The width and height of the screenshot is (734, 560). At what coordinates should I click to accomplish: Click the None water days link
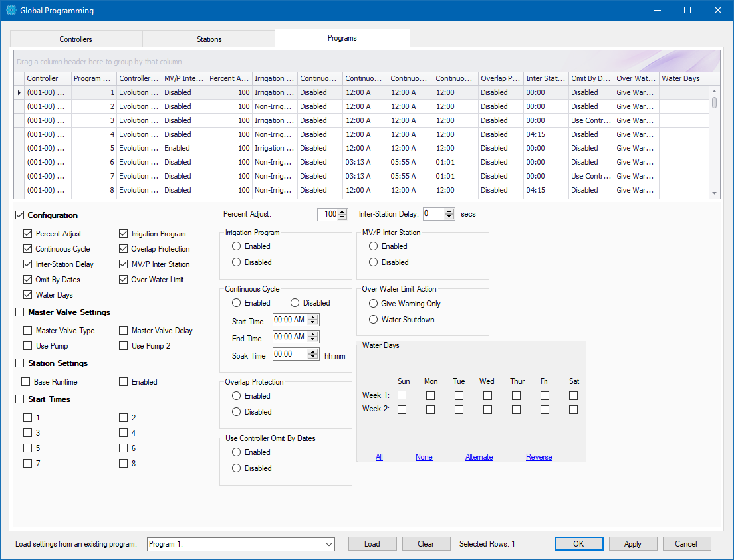(424, 457)
